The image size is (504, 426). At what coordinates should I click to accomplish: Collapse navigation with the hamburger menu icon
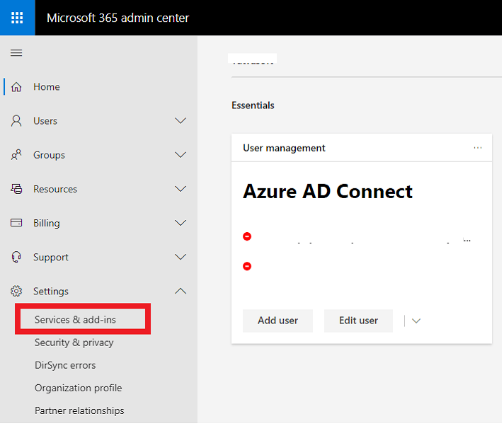[16, 52]
